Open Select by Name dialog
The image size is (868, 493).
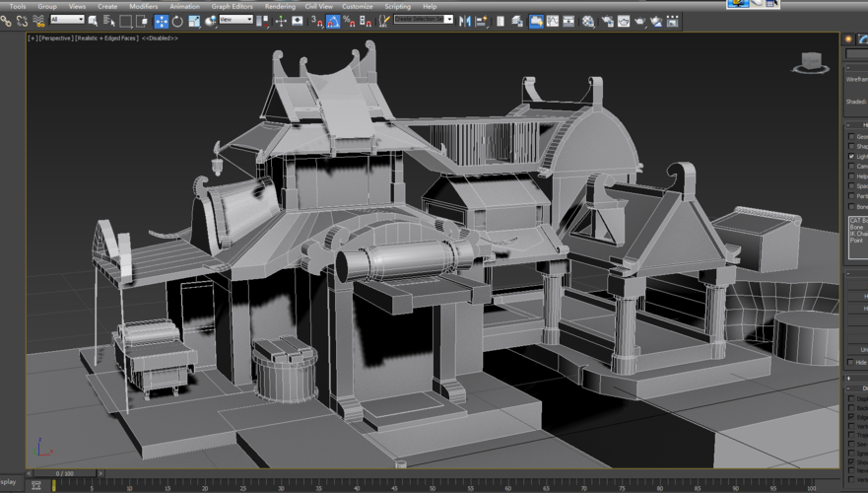[x=108, y=21]
